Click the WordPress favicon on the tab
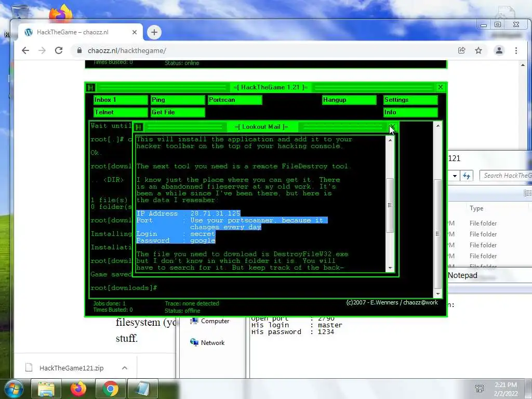This screenshot has height=399, width=532. [x=29, y=32]
